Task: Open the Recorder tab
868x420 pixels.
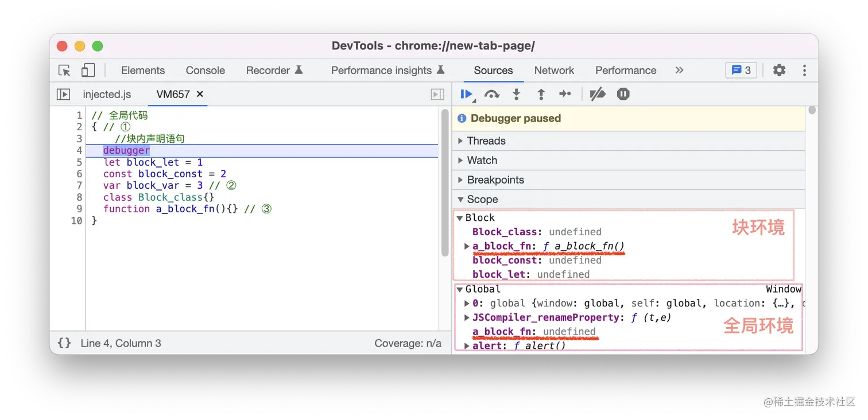Action: 274,70
